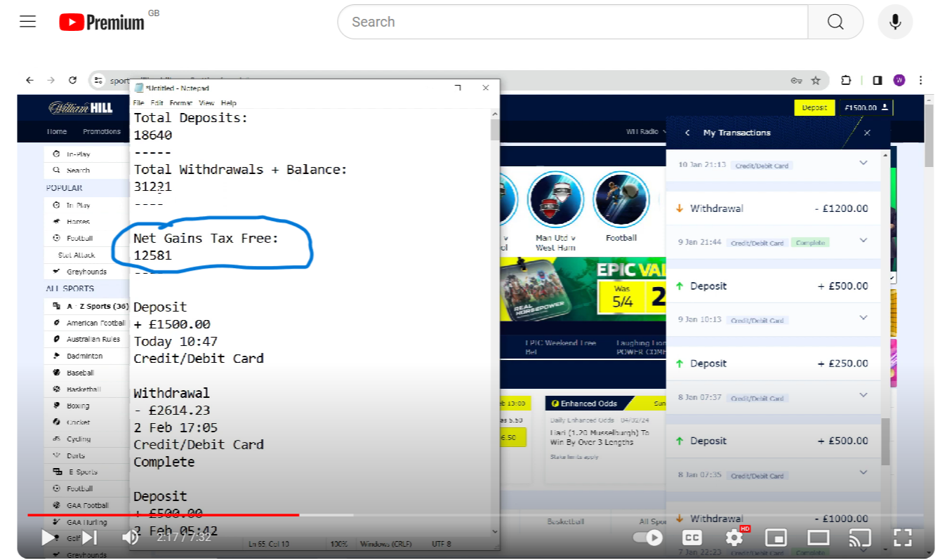Open the £1500.00 account balance button
Screen dimensions: 940x560
point(866,107)
